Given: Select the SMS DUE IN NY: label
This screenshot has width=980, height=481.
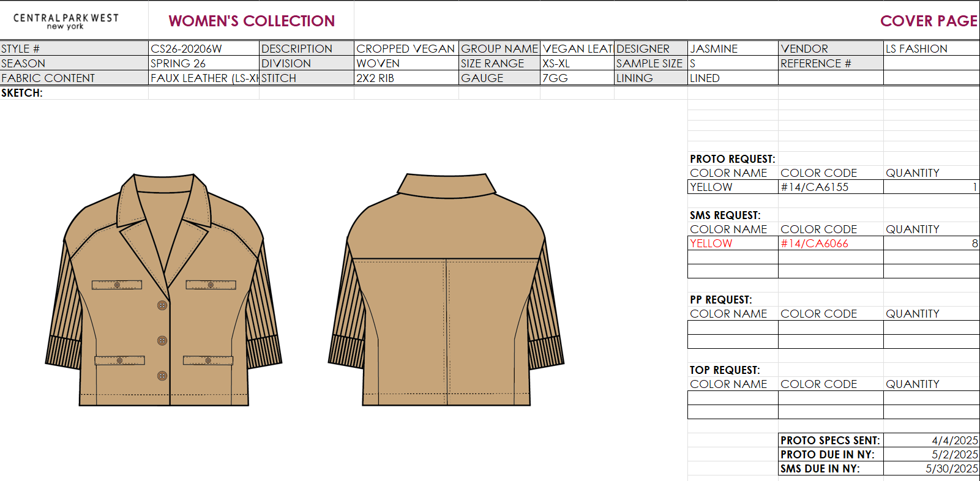Looking at the screenshot, I should [831, 468].
